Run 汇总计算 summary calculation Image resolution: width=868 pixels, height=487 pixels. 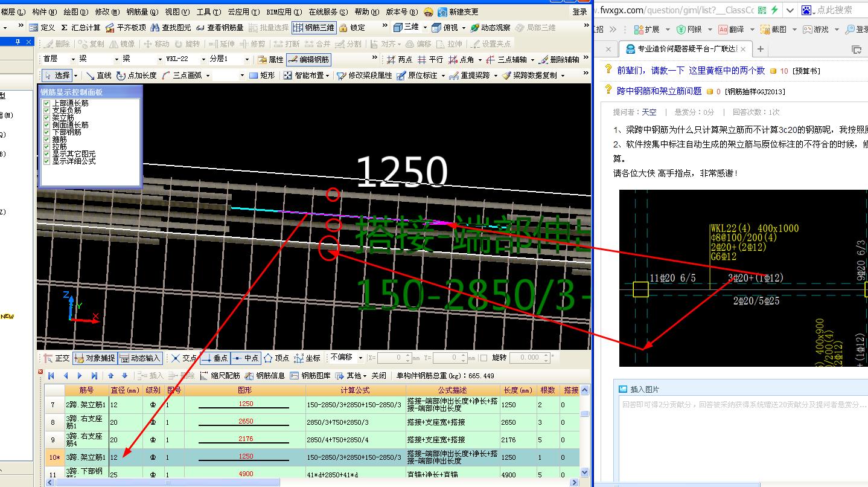[x=81, y=27]
